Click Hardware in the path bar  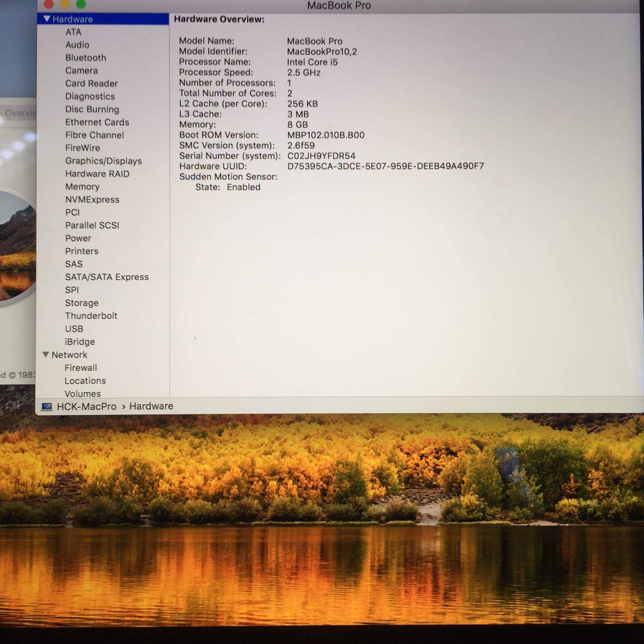click(x=151, y=406)
